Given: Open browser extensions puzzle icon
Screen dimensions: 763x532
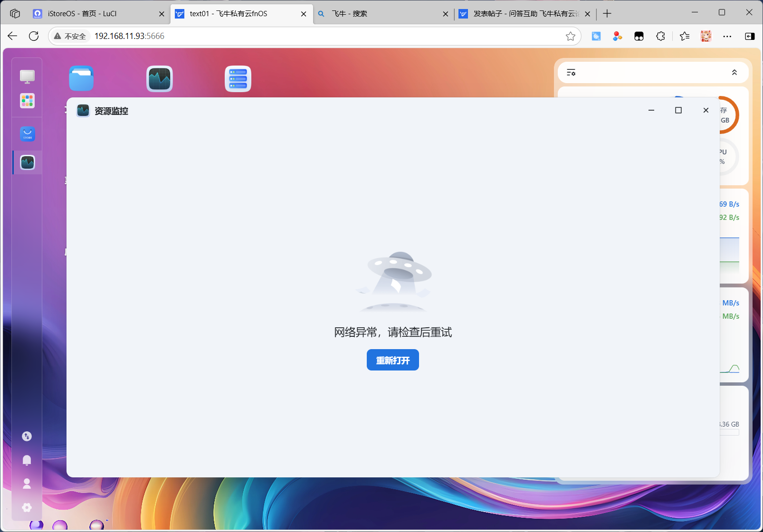Looking at the screenshot, I should (x=660, y=36).
